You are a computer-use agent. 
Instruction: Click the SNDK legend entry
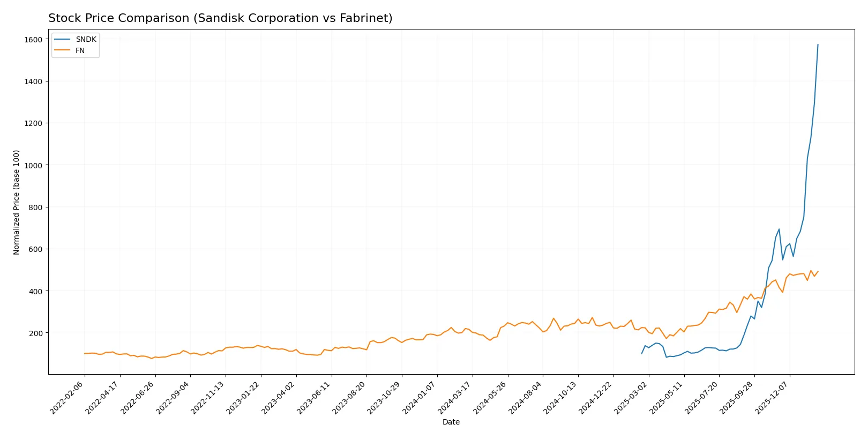click(x=76, y=40)
